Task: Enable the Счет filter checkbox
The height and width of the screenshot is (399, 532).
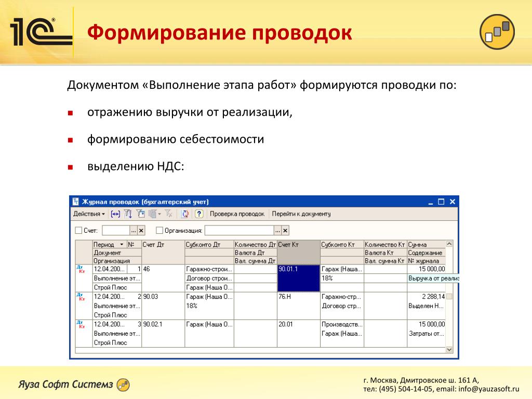Action: pyautogui.click(x=78, y=231)
